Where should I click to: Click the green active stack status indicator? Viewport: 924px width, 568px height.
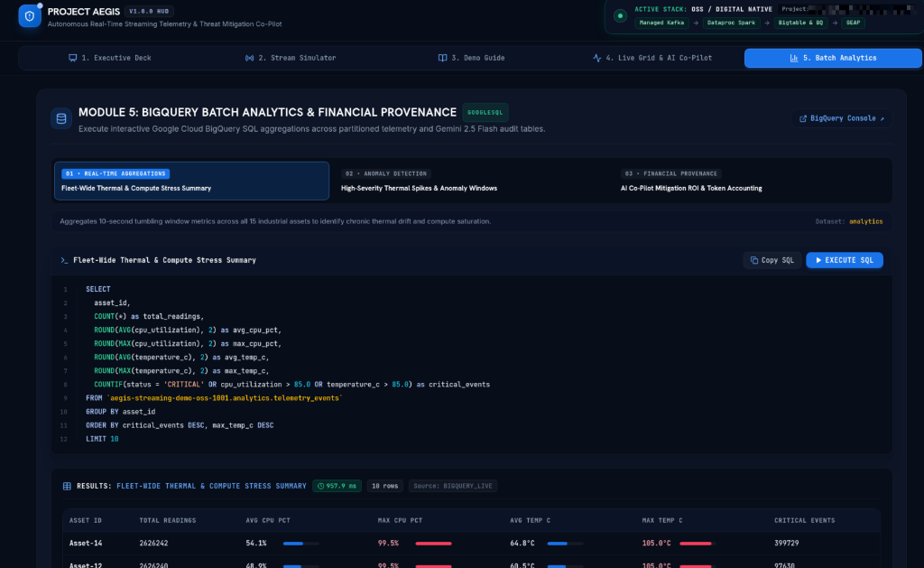620,16
